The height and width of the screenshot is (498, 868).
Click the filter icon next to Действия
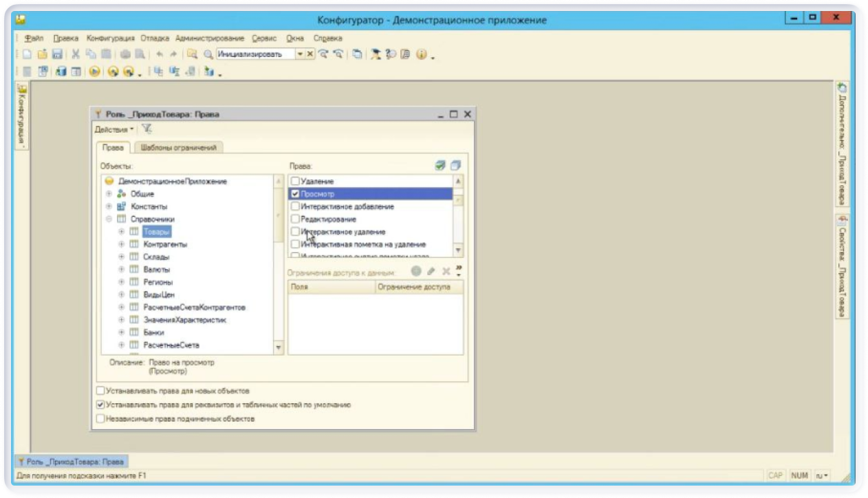coord(147,129)
